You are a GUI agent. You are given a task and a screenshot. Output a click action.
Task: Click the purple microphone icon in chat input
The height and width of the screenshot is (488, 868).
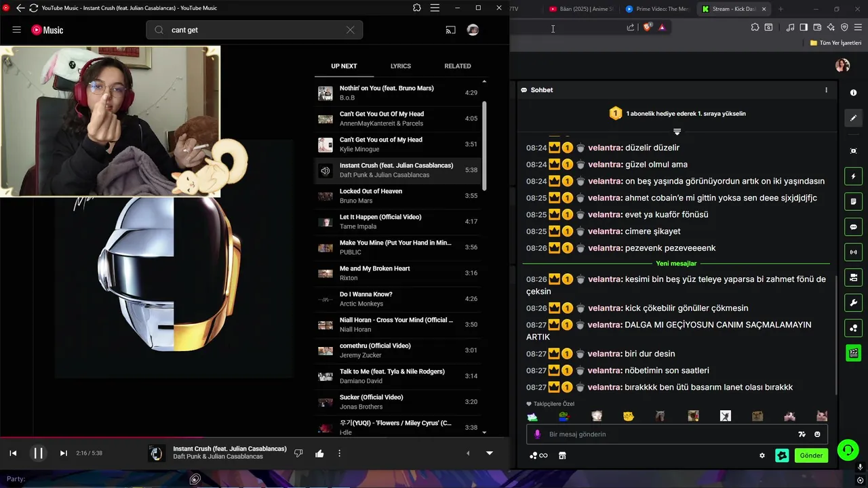coord(538,434)
